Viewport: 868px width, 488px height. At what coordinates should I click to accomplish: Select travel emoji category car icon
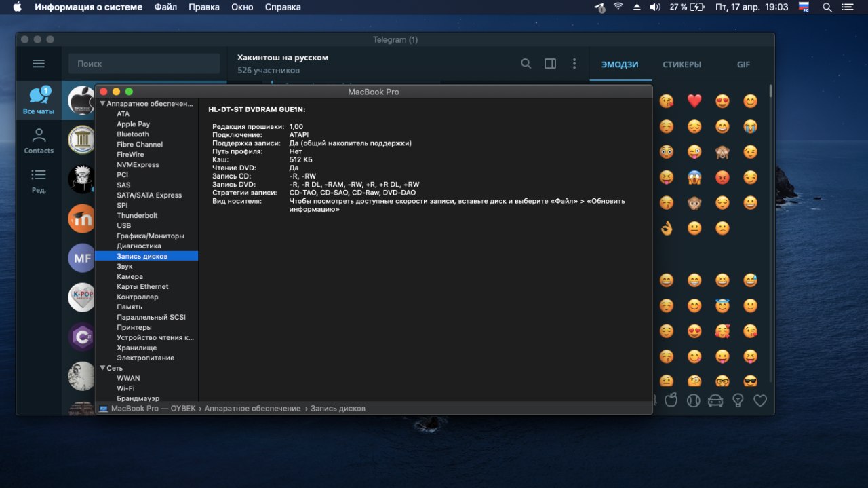[715, 400]
